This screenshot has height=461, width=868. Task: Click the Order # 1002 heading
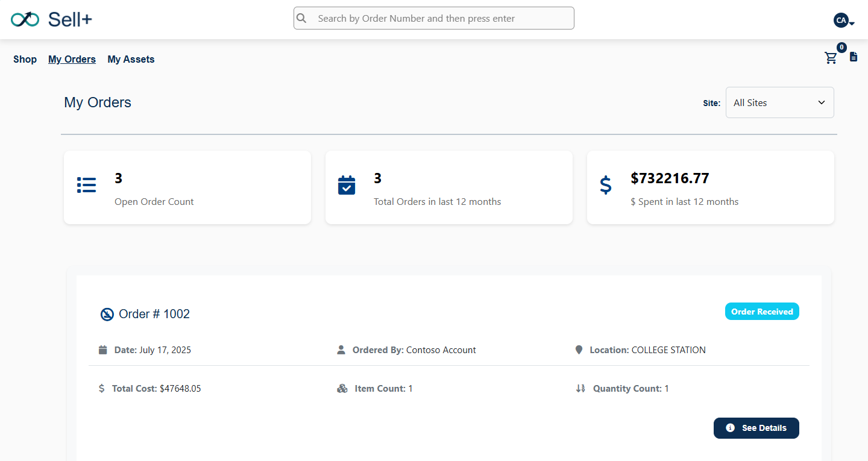point(154,314)
